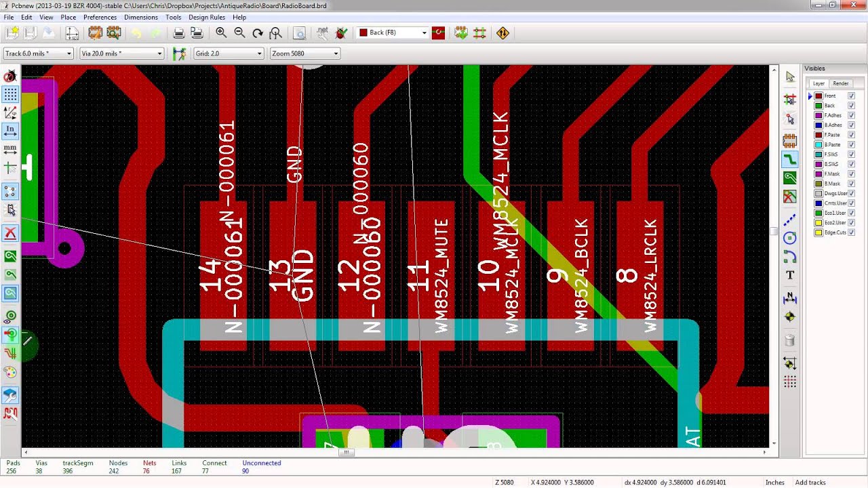Click the Print board icon
868x488 pixels.
pos(179,33)
